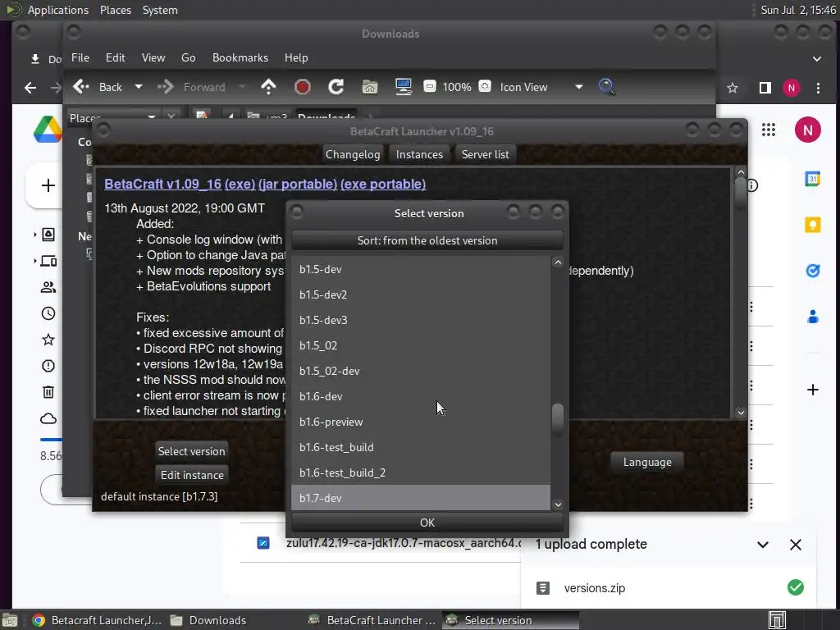Open Go menu in Downloads window

tap(188, 58)
